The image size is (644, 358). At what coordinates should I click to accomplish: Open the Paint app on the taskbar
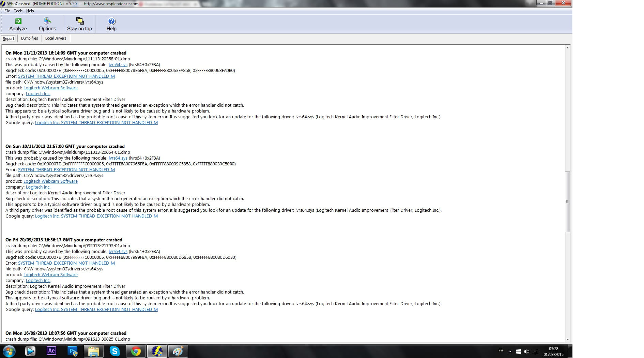click(x=178, y=351)
